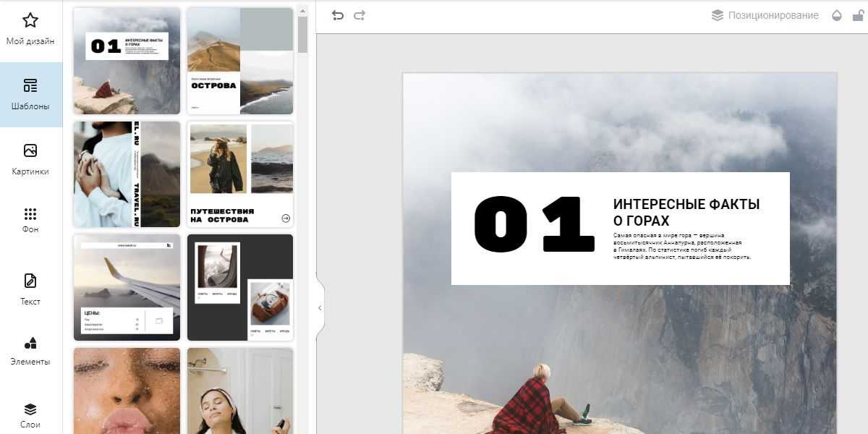This screenshot has width=868, height=434.
Task: Click the undo arrow
Action: tap(338, 15)
